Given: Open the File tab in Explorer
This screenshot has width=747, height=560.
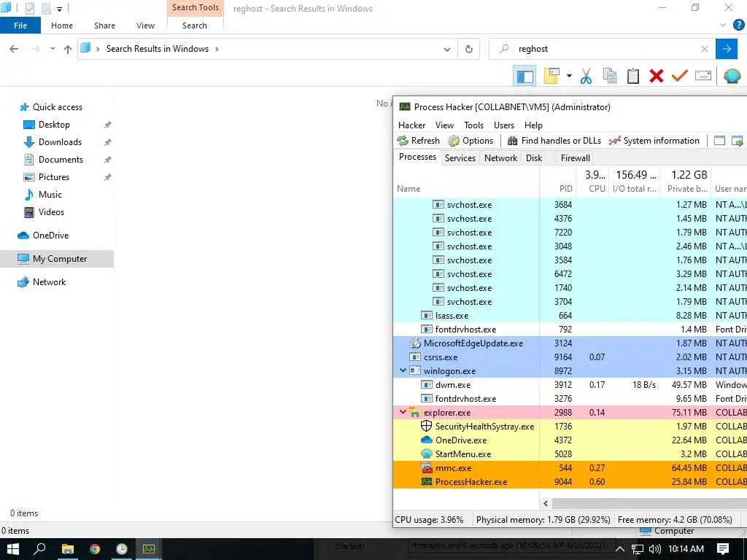Looking at the screenshot, I should click(x=20, y=26).
